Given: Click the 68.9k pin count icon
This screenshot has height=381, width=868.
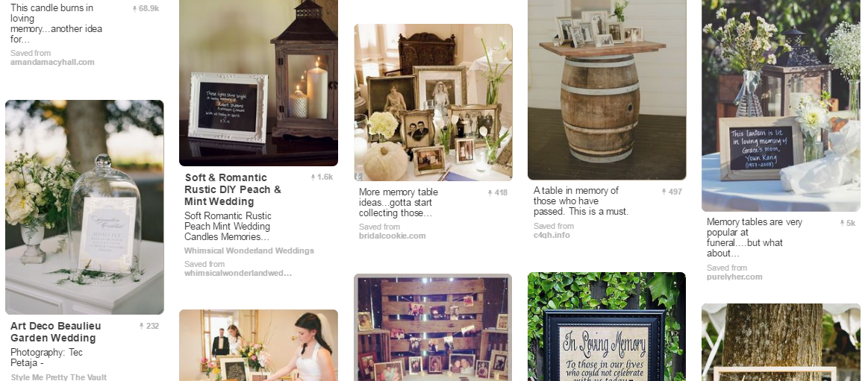Looking at the screenshot, I should (134, 9).
